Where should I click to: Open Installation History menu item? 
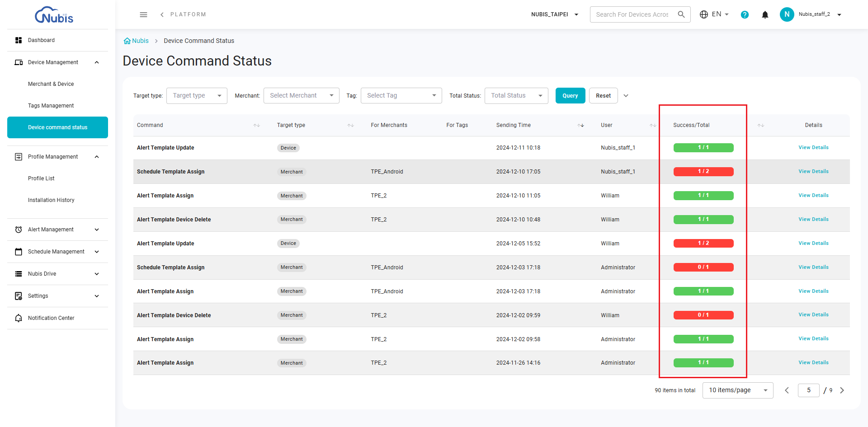[x=57, y=200]
